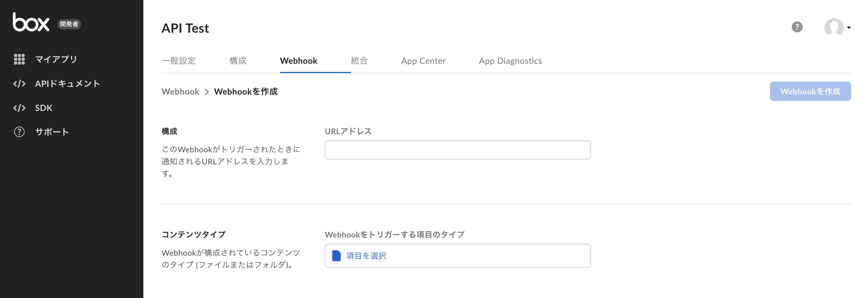
Task: Open help via the top-right question mark icon
Action: coord(797,27)
